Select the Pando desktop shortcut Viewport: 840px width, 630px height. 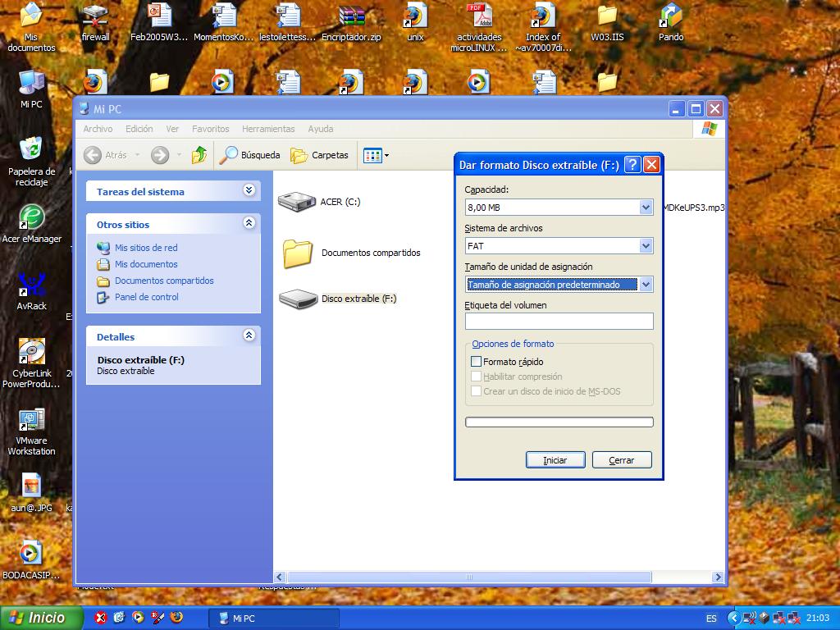pos(671,22)
